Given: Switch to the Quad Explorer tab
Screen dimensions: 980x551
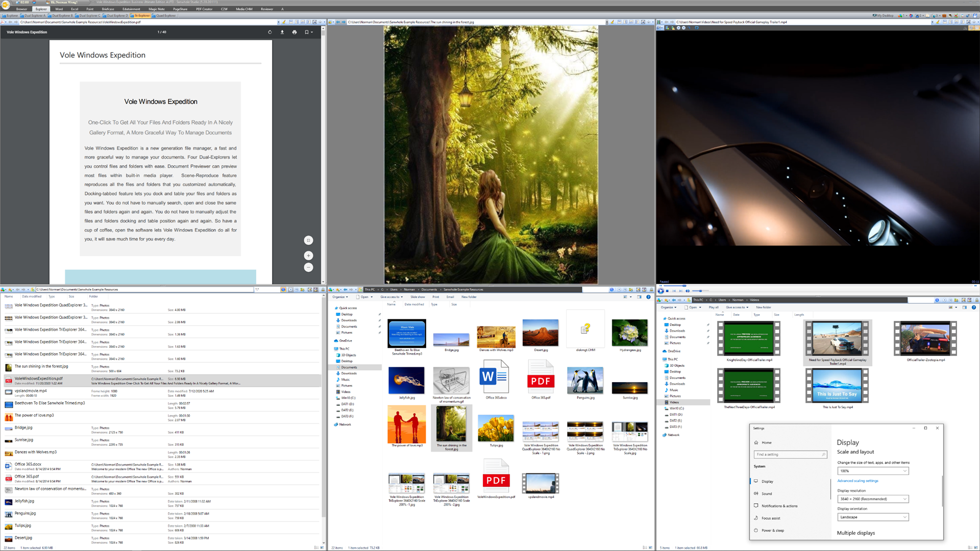Looking at the screenshot, I should [x=164, y=16].
